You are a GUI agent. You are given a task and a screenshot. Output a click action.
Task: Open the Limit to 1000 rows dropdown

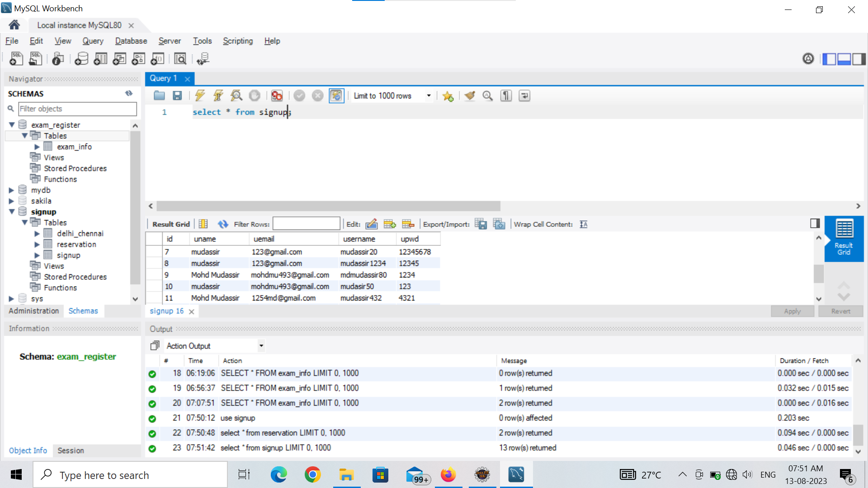tap(429, 96)
